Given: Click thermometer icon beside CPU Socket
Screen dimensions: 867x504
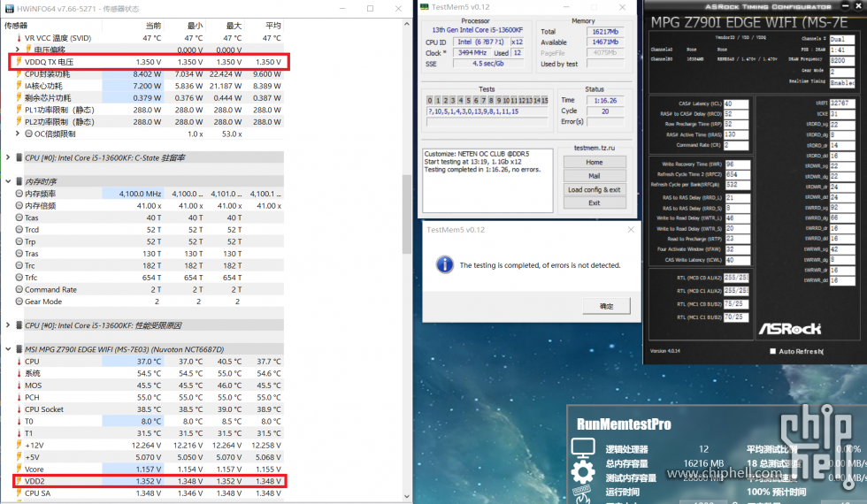Looking at the screenshot, I should tap(19, 409).
